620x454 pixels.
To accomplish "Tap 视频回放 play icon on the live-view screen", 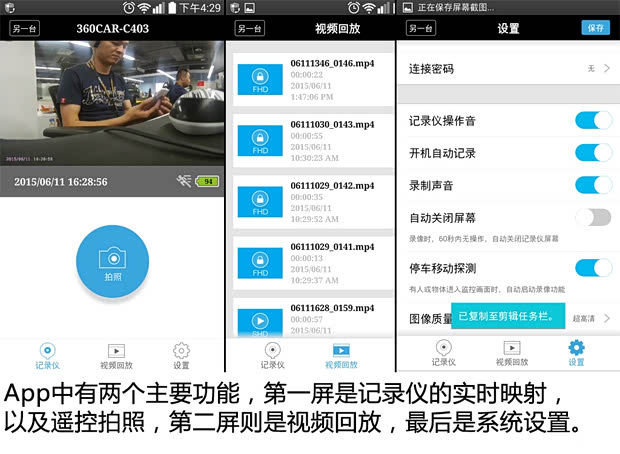I will tap(115, 352).
